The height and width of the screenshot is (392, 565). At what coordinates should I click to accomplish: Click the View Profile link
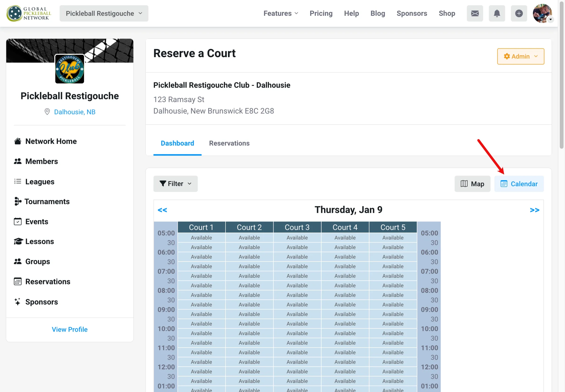click(70, 329)
